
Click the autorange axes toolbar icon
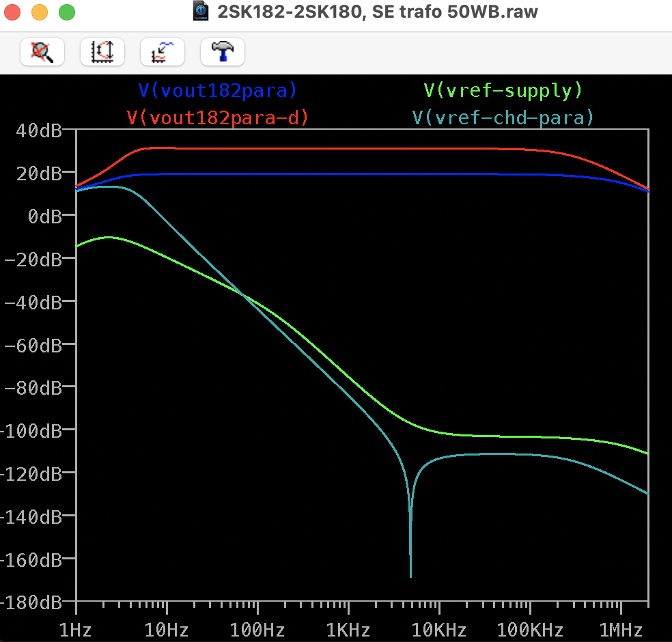click(x=102, y=52)
